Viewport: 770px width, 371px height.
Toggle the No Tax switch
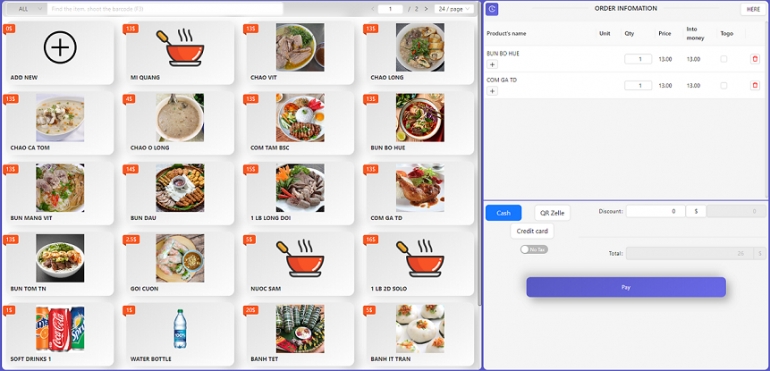pos(534,250)
